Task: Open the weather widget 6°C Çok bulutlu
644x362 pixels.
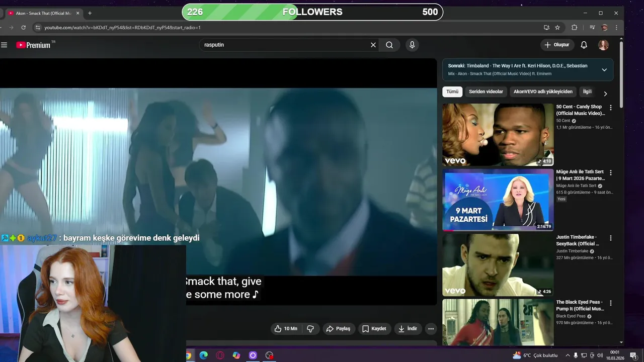Action: coord(535,355)
